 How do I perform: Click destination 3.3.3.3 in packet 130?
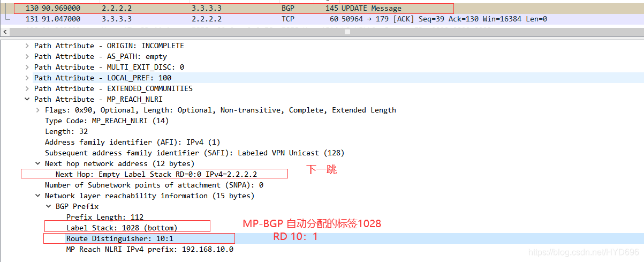click(x=206, y=9)
